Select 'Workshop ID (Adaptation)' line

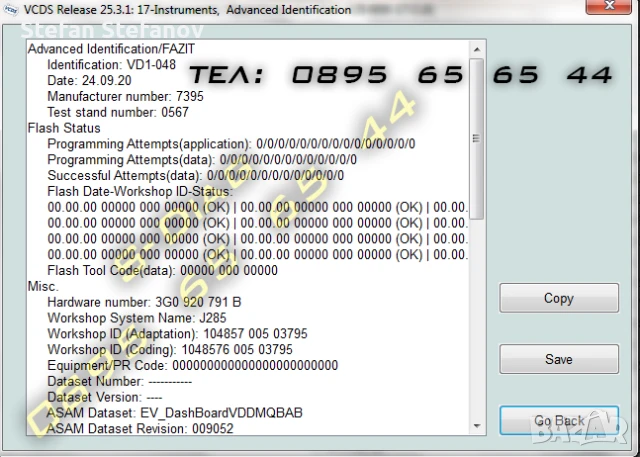pyautogui.click(x=177, y=334)
